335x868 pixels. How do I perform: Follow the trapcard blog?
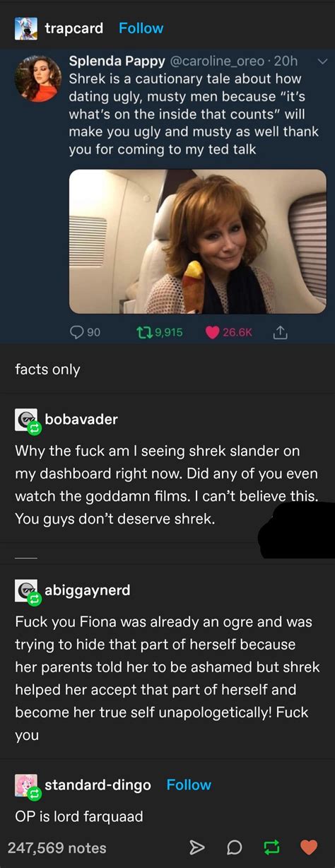141,28
